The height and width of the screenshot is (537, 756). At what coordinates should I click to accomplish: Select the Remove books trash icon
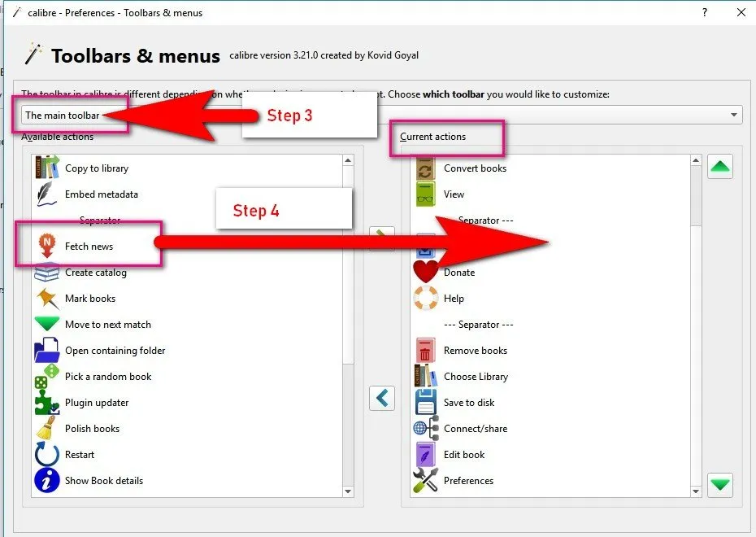(425, 351)
